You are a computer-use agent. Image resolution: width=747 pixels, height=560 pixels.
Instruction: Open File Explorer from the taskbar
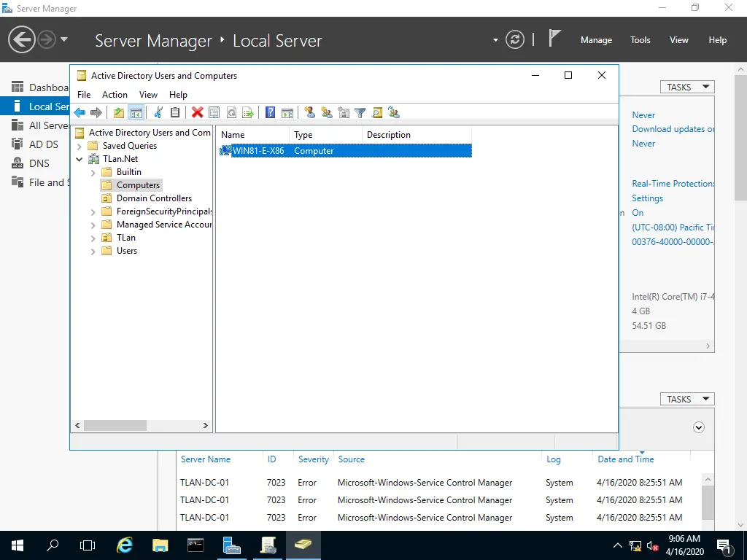coord(160,545)
